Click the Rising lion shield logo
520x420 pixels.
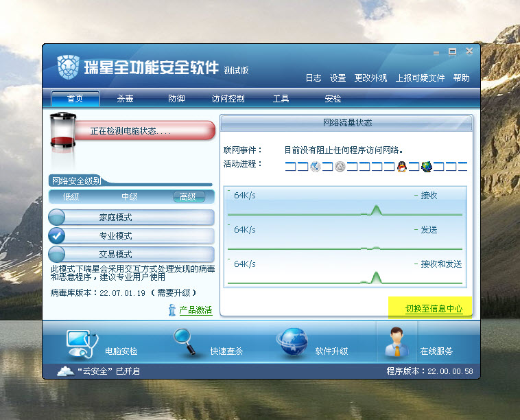[x=69, y=67]
